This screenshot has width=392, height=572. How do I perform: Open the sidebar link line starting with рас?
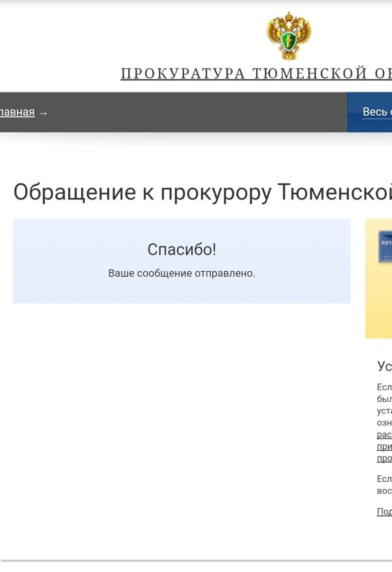click(x=384, y=435)
